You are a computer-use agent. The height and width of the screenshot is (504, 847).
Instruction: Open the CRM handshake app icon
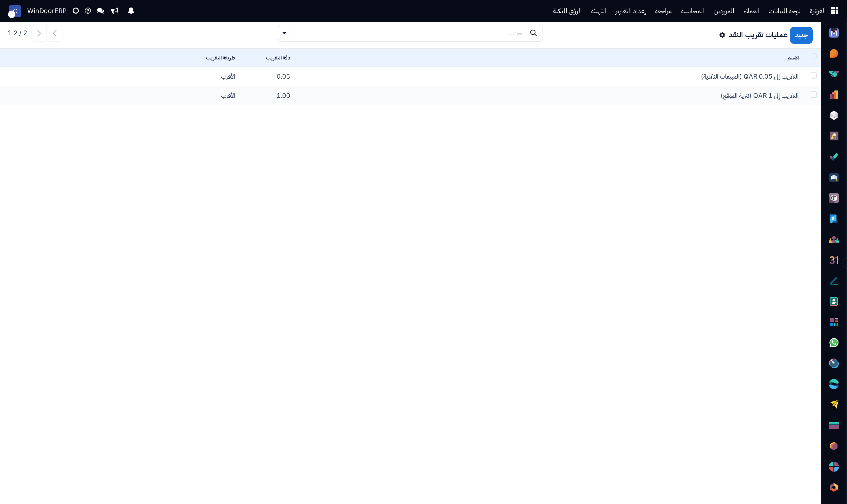click(x=834, y=74)
